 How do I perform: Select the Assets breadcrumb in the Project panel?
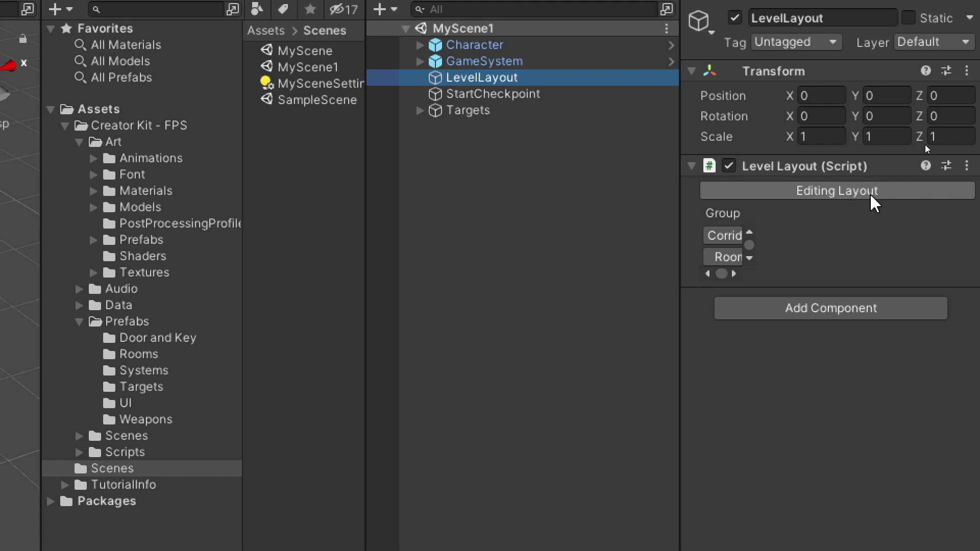(265, 30)
